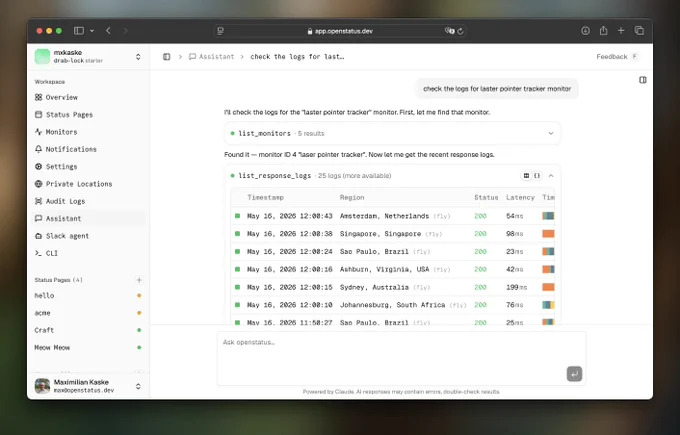680x435 pixels.
Task: Open Maximilian Kaske user menu
Action: coord(88,386)
